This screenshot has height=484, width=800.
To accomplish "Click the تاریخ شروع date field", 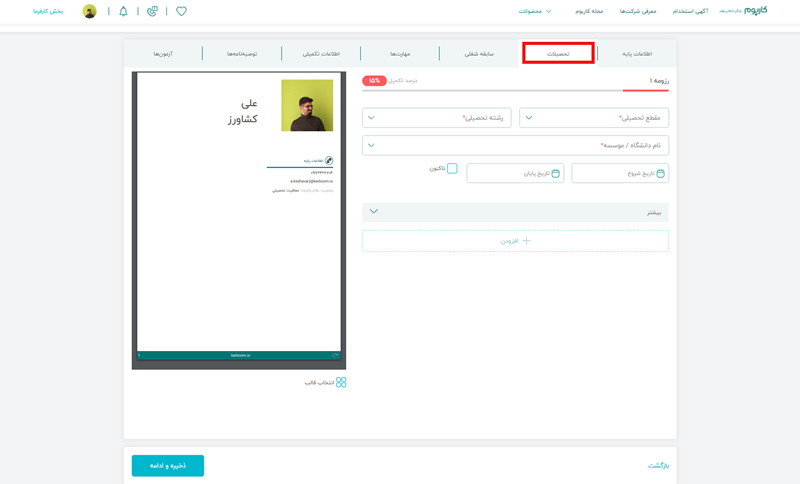I will click(x=620, y=173).
